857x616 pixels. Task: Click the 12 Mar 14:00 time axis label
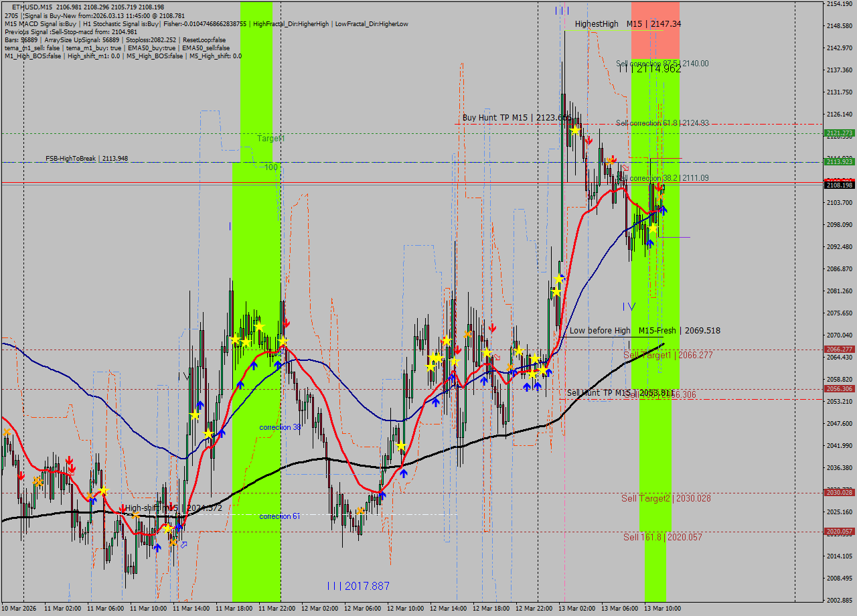447,608
